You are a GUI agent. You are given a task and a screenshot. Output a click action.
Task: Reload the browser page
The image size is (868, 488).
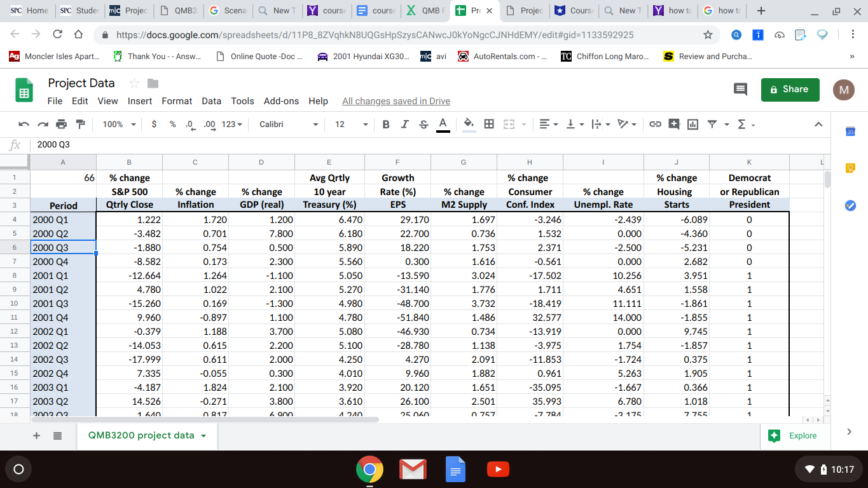57,35
